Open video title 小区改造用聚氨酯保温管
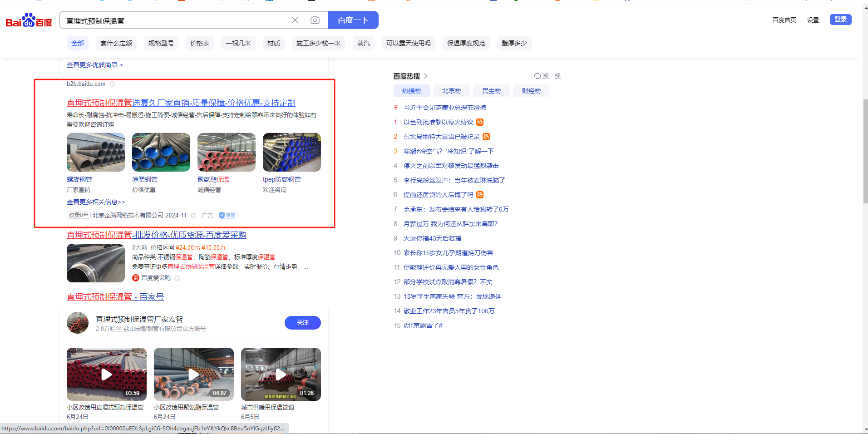This screenshot has height=434, width=868. click(x=187, y=407)
